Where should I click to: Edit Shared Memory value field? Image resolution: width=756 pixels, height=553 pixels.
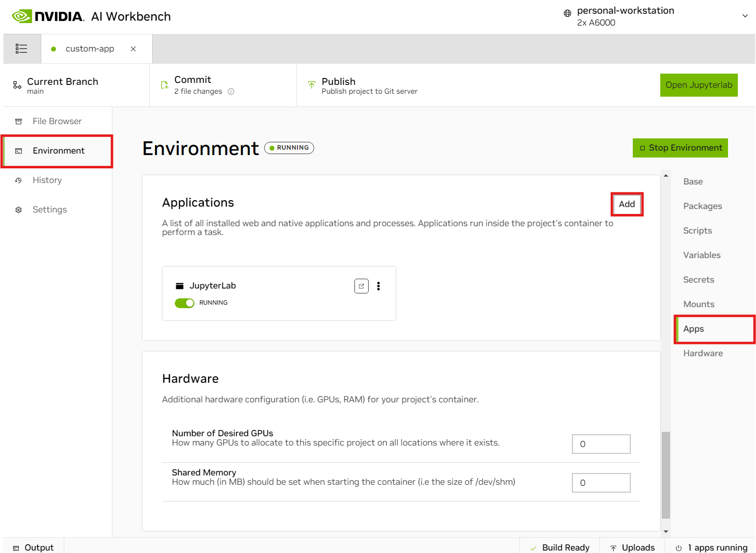[x=601, y=483]
